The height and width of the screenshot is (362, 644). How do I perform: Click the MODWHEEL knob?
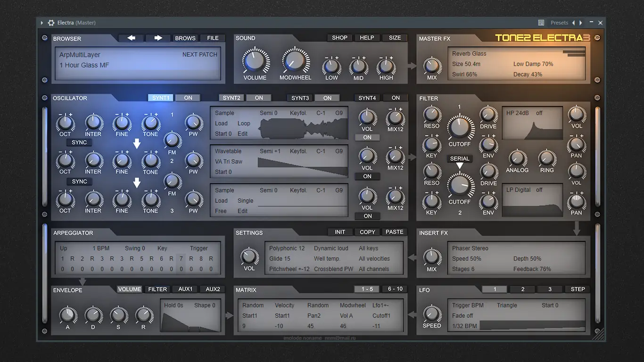pos(295,61)
